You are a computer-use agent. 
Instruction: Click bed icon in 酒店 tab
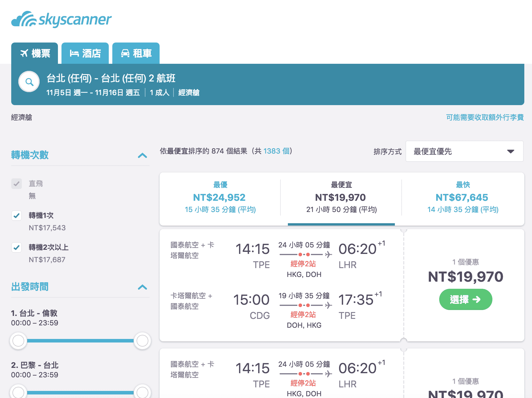(x=74, y=53)
